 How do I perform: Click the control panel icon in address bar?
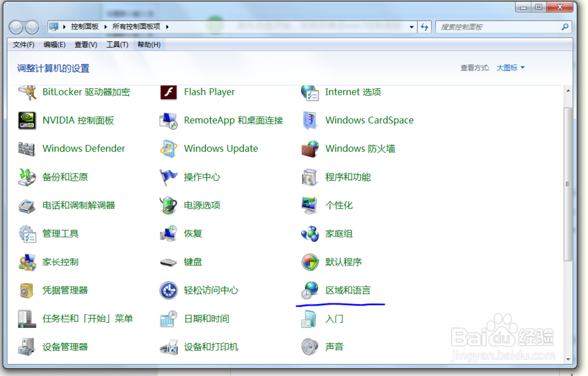pos(54,26)
